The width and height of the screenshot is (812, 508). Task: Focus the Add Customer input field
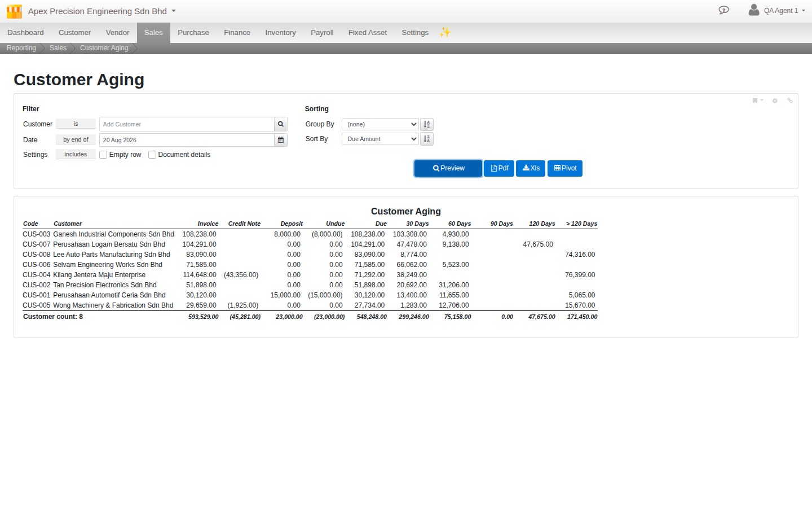[187, 124]
